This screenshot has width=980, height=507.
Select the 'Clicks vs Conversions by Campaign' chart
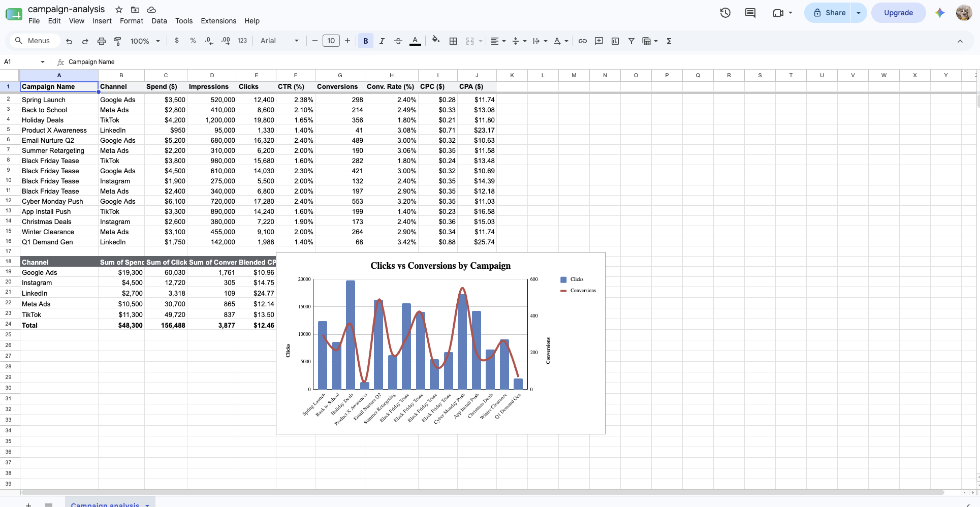pos(440,343)
